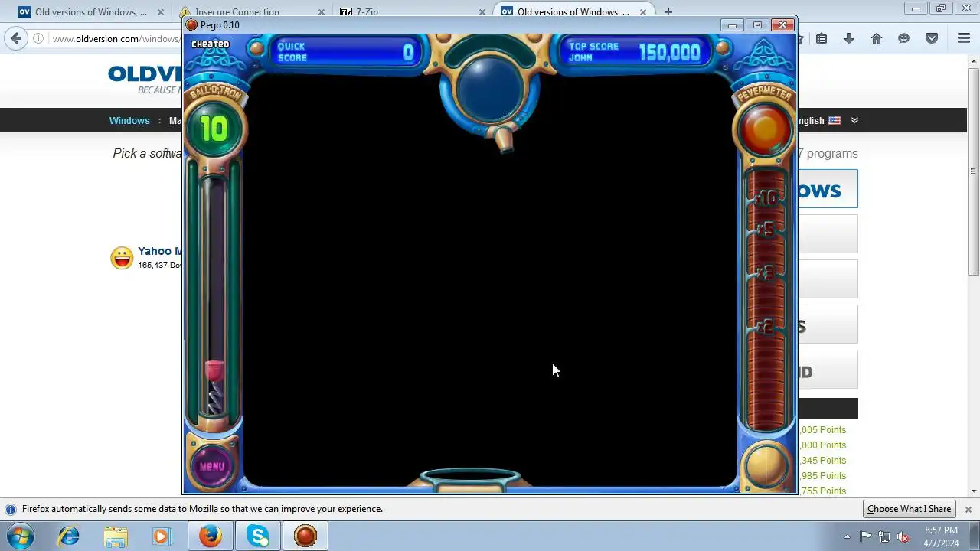Go back in Firefox with the back arrow
This screenshot has height=551, width=980.
[x=16, y=38]
